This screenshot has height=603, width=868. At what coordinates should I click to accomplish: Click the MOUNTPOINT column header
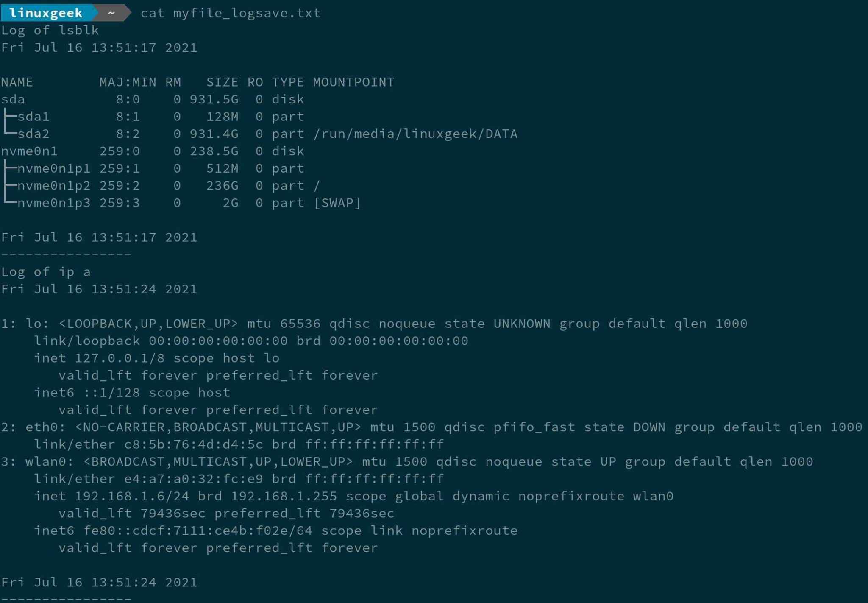click(x=353, y=82)
